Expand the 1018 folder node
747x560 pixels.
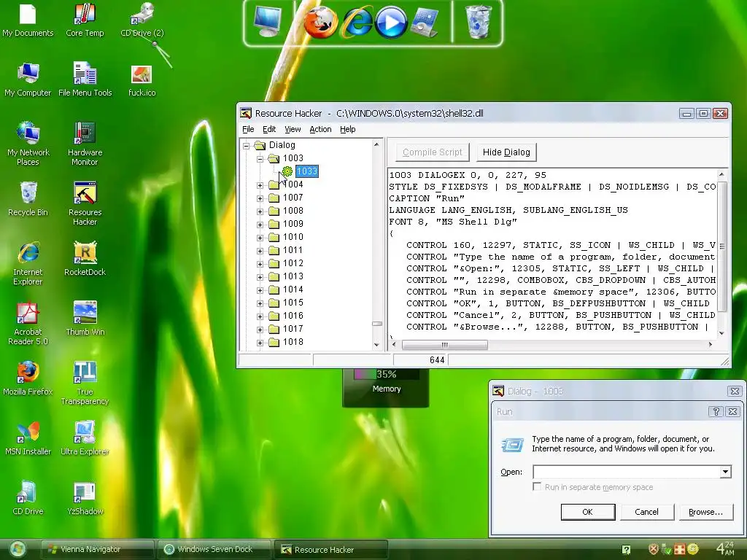point(260,343)
